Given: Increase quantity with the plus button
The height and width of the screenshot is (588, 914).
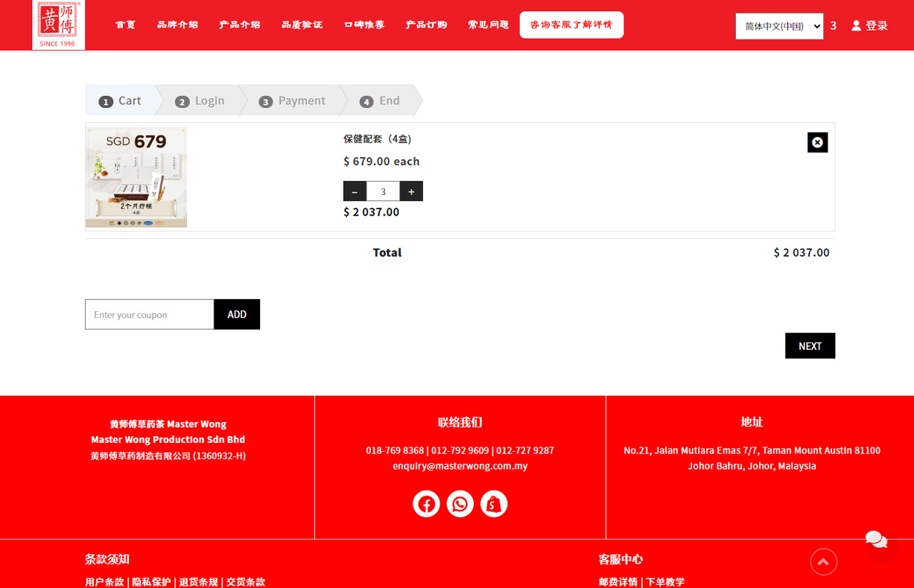Looking at the screenshot, I should tap(411, 191).
